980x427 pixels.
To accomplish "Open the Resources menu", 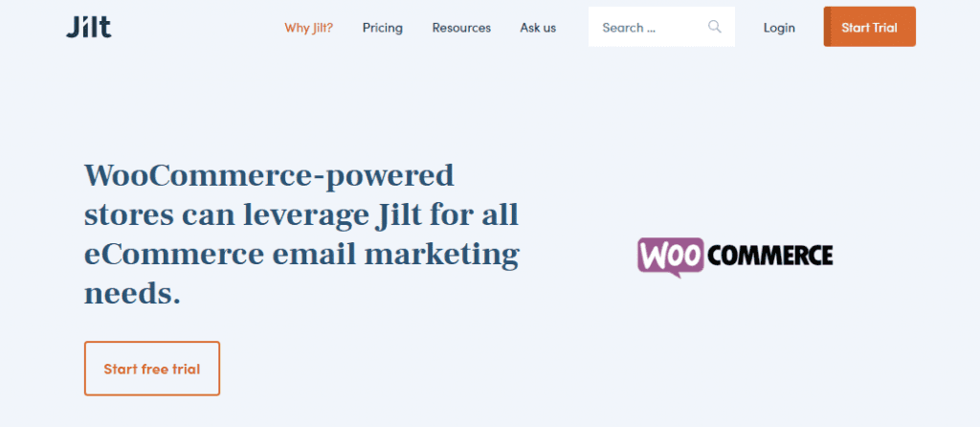I will [x=461, y=28].
